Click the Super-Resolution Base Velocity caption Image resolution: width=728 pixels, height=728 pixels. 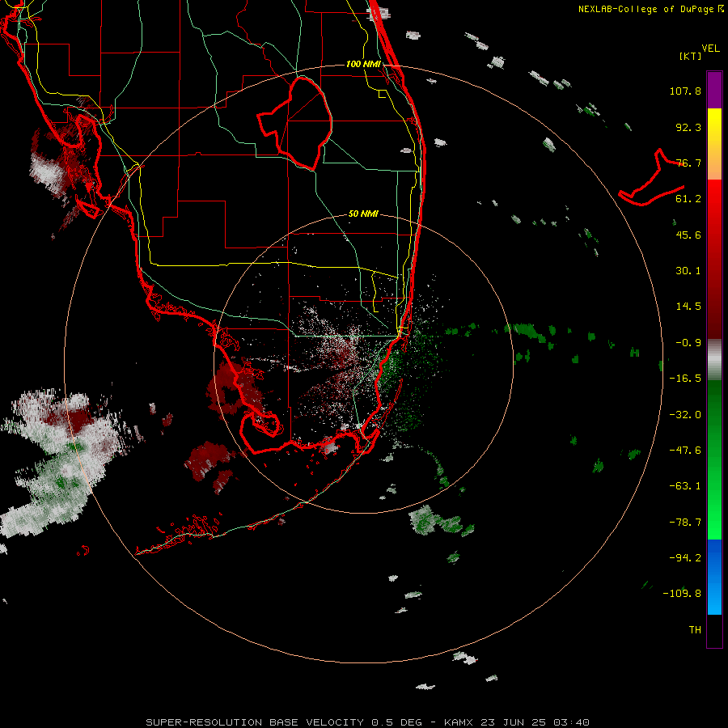pyautogui.click(x=367, y=722)
